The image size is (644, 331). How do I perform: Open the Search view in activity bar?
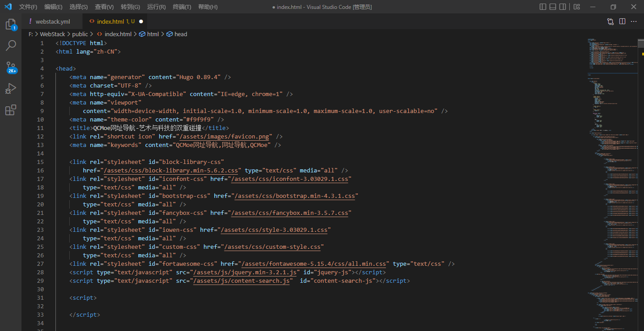11,45
